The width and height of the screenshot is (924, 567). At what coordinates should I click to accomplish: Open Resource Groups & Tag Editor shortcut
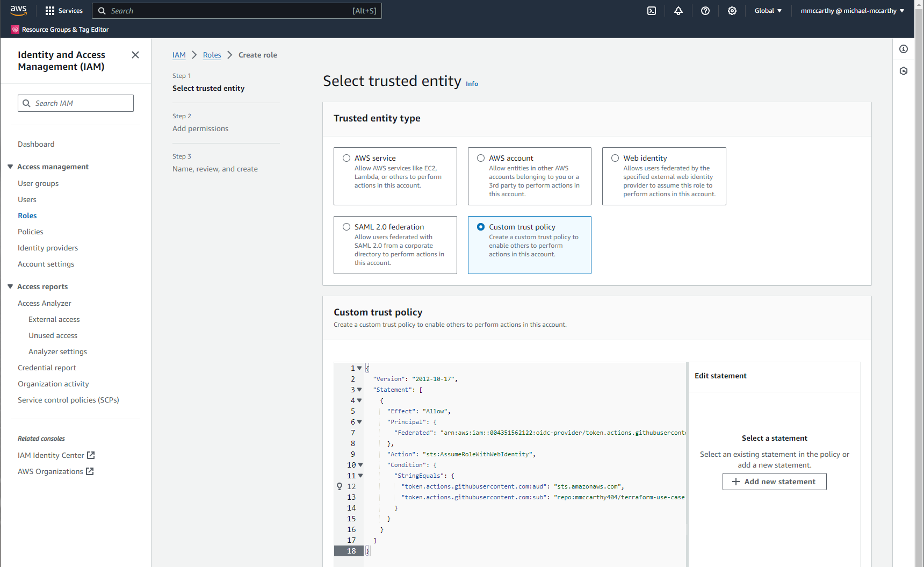(x=60, y=30)
